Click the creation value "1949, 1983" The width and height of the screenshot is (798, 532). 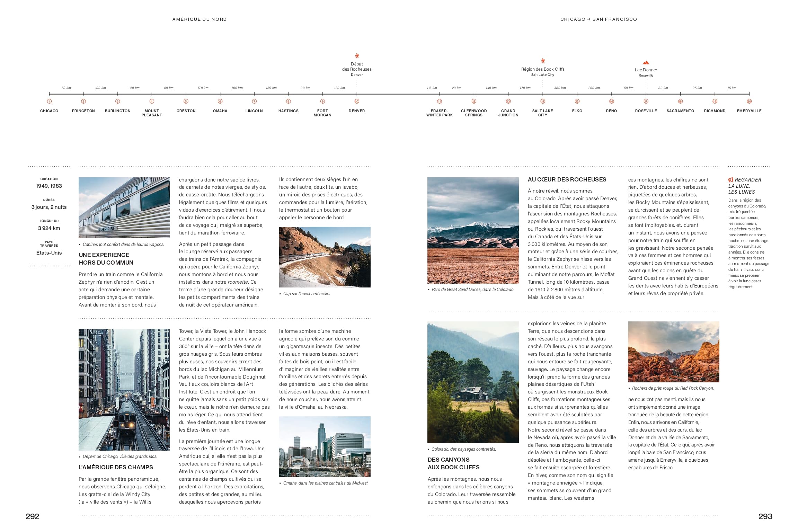(x=49, y=186)
